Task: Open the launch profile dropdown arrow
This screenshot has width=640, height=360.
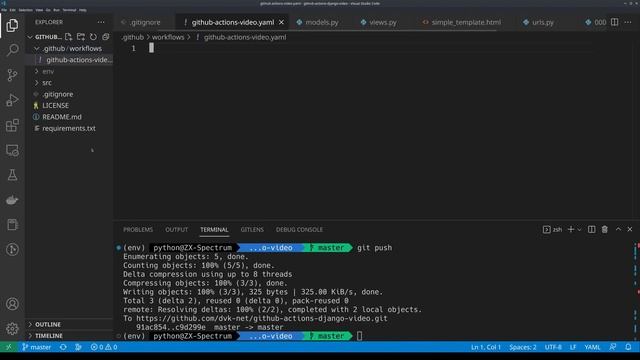Action: click(x=579, y=229)
